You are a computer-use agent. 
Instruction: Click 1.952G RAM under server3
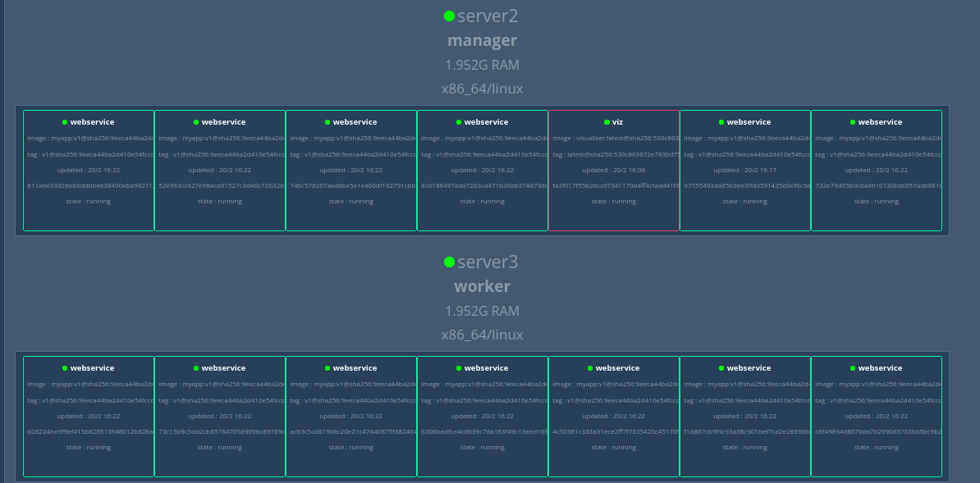pos(482,311)
